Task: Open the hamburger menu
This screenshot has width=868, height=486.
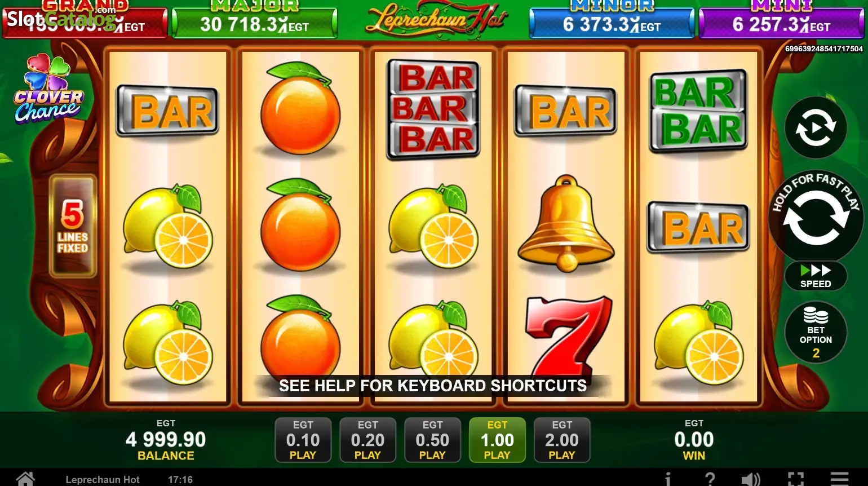Action: click(839, 479)
